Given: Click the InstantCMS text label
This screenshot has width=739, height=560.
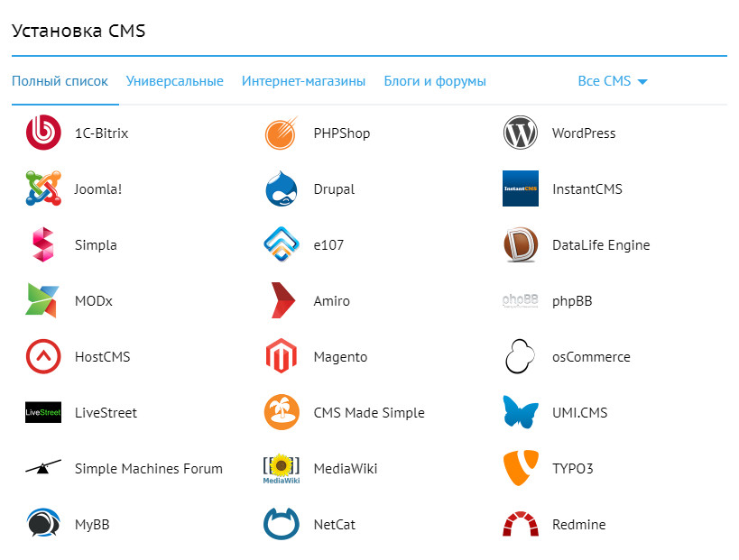Looking at the screenshot, I should [587, 188].
